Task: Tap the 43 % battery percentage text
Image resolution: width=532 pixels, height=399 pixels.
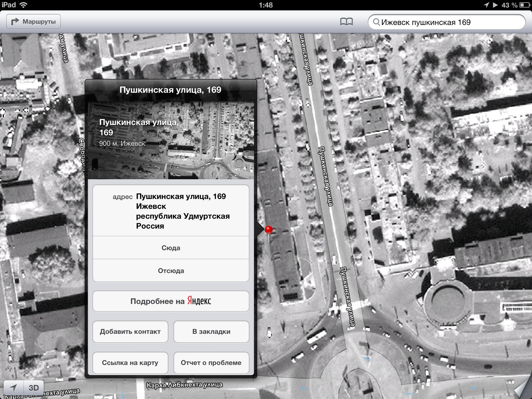Action: pyautogui.click(x=509, y=5)
